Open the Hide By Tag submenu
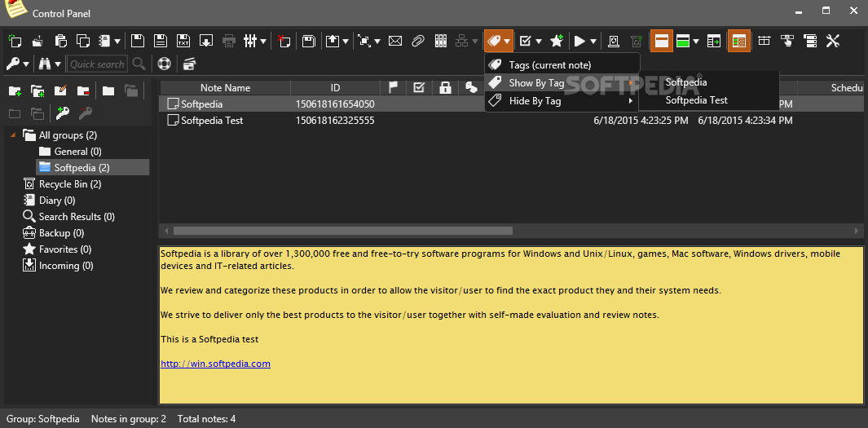The image size is (868, 428). (562, 101)
